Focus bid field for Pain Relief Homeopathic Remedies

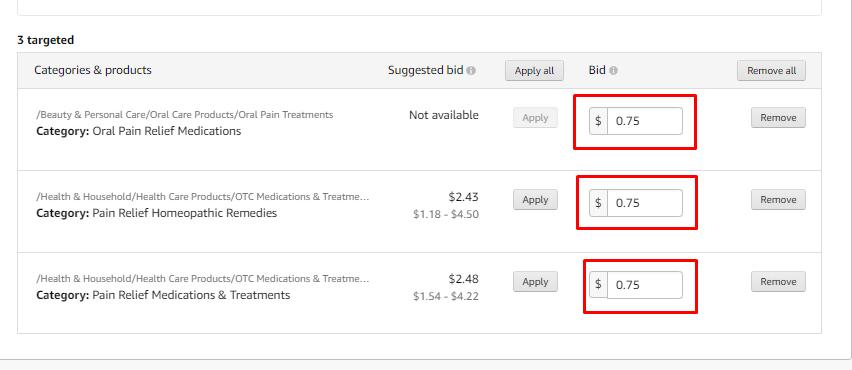click(x=644, y=203)
